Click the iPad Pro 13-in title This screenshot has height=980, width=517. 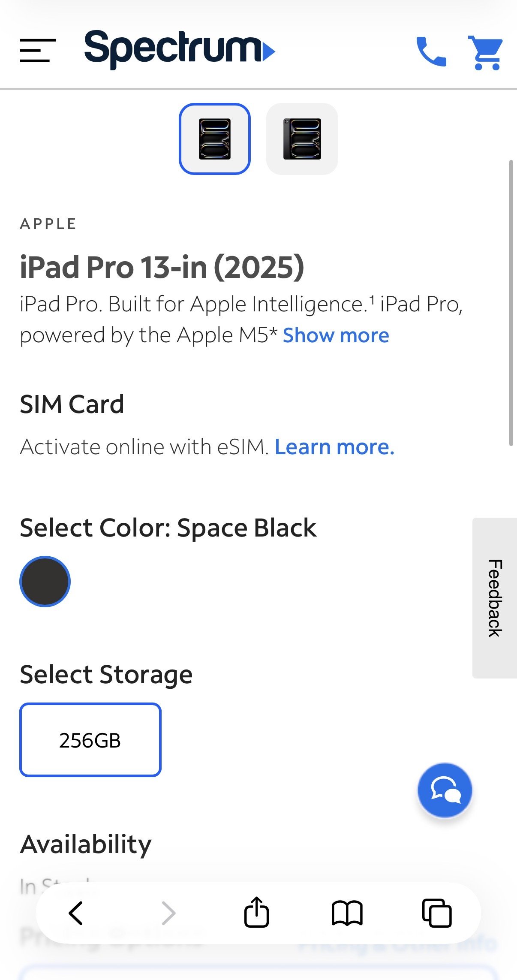162,267
